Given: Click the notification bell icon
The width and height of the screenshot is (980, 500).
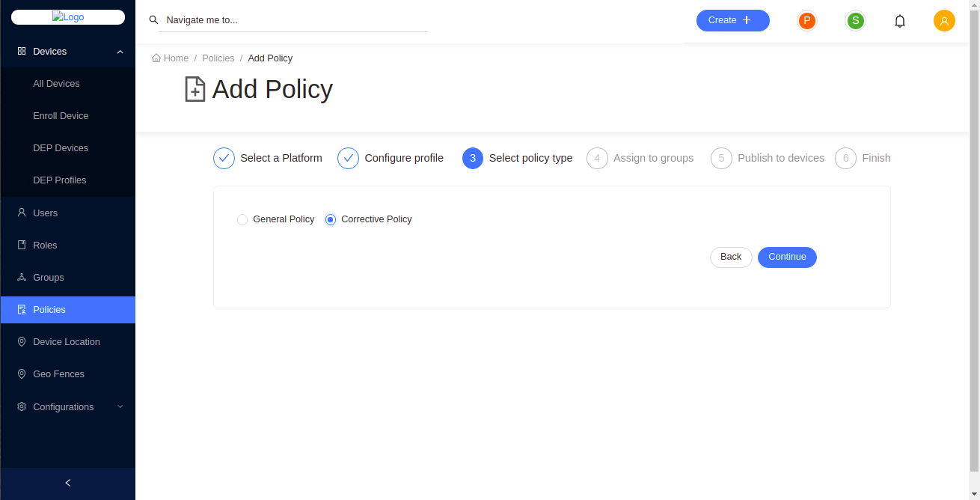Looking at the screenshot, I should coord(900,21).
